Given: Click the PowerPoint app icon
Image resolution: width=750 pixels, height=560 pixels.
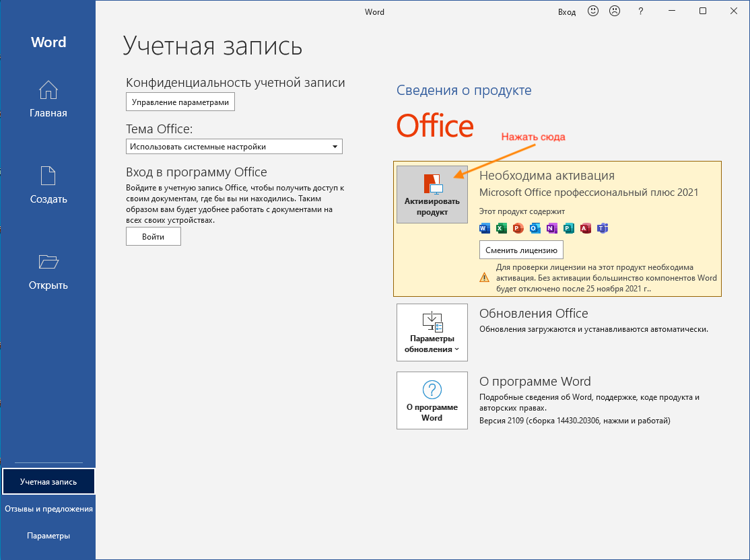Looking at the screenshot, I should point(518,228).
